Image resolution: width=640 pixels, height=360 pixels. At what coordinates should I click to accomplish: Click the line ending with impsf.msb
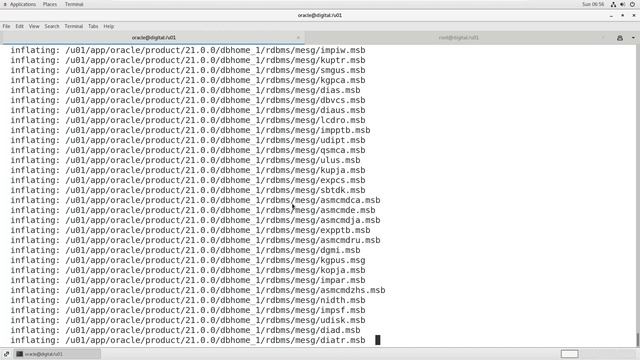pos(188,310)
